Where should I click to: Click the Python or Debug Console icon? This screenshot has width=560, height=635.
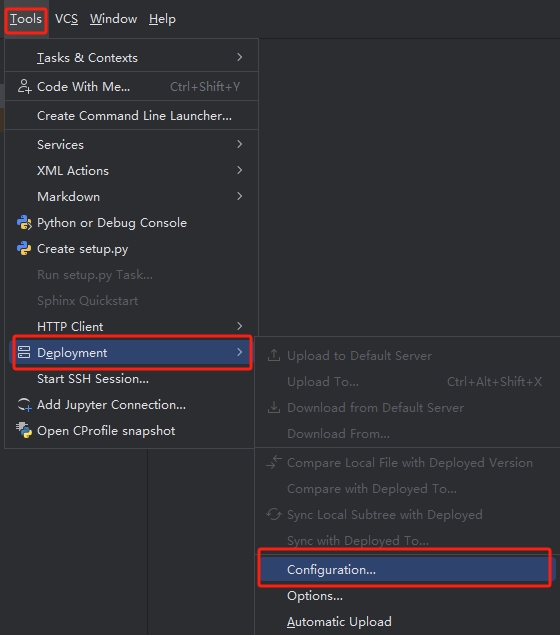point(24,223)
